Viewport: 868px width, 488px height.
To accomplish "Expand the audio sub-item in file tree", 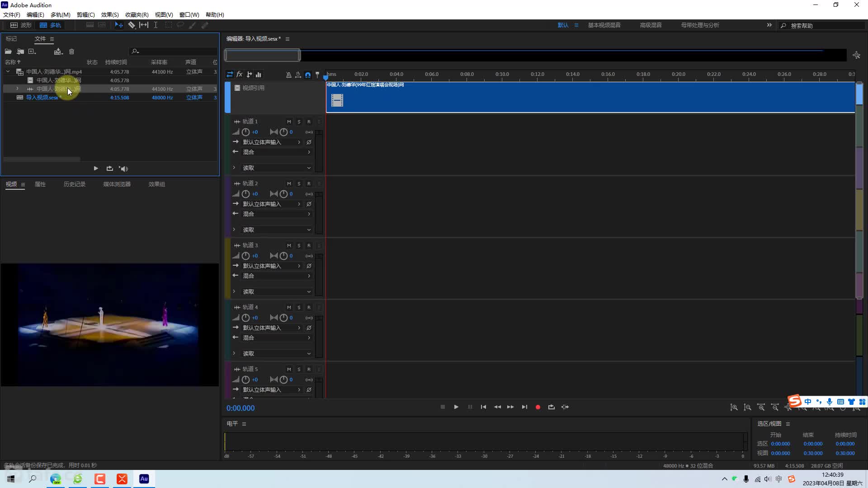I will [17, 89].
